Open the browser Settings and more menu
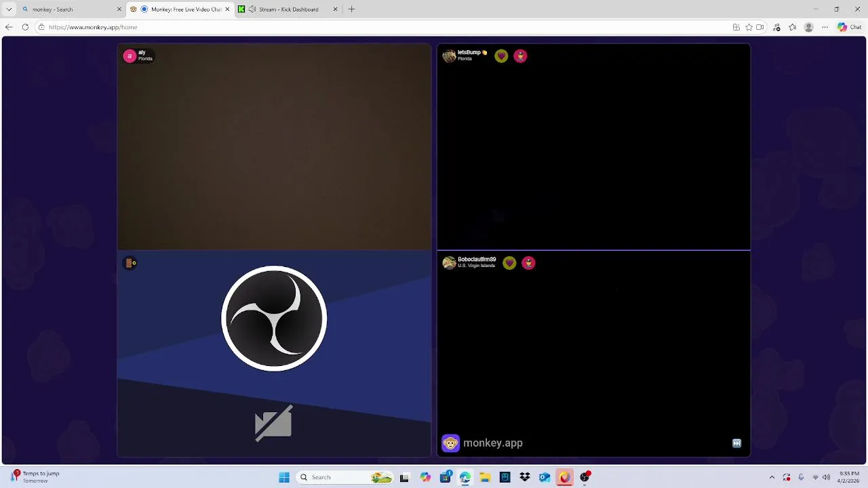The width and height of the screenshot is (868, 488). pyautogui.click(x=825, y=27)
